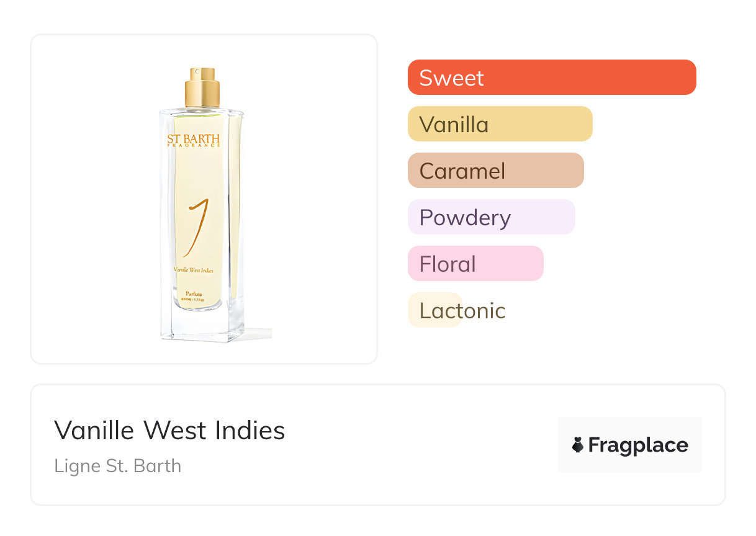Click the word Sweet in the red bar
Viewport: 756px width, 536px height.
point(451,78)
